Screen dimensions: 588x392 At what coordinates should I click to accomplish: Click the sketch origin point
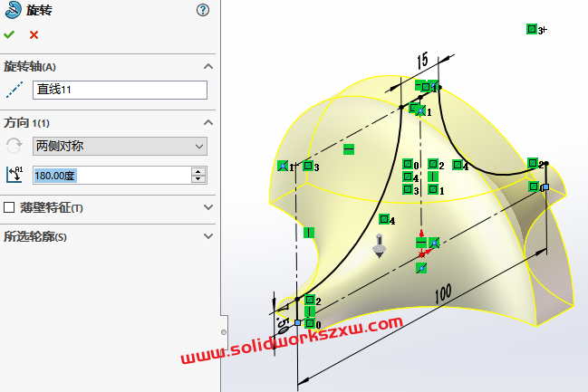coord(421,254)
